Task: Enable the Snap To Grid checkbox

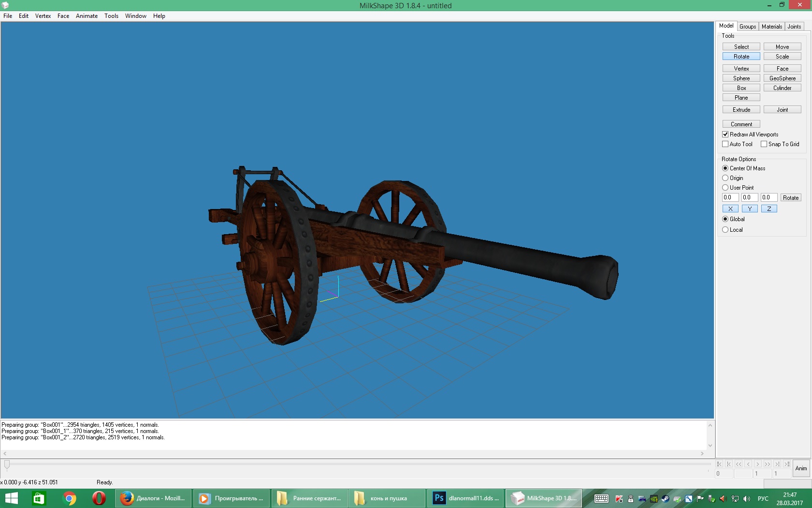Action: (x=764, y=144)
